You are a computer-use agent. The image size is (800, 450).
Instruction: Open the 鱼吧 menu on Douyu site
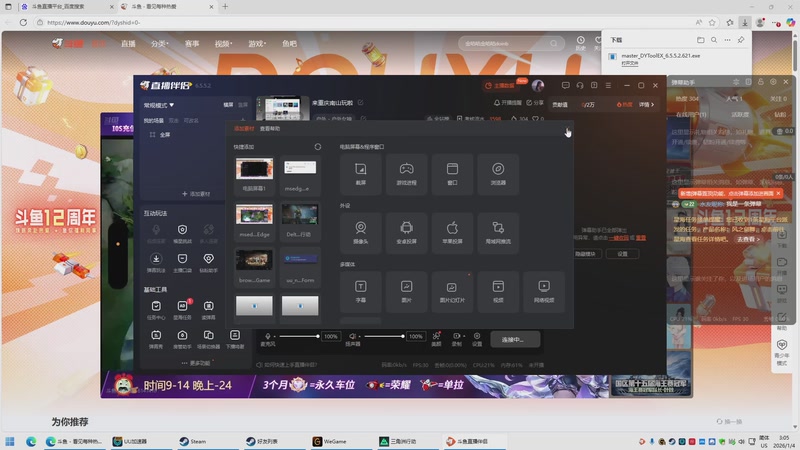click(x=289, y=44)
